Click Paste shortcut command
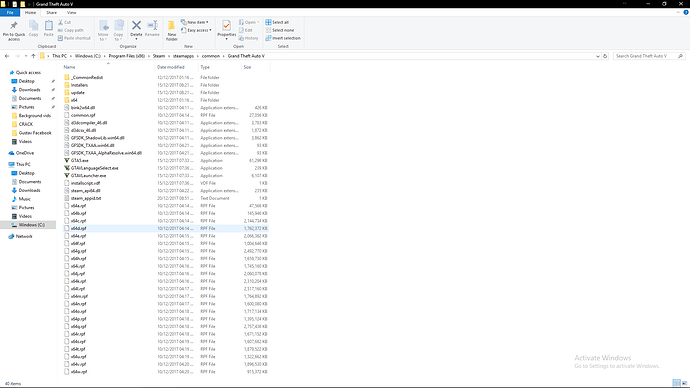The width and height of the screenshot is (690, 388). pos(74,38)
